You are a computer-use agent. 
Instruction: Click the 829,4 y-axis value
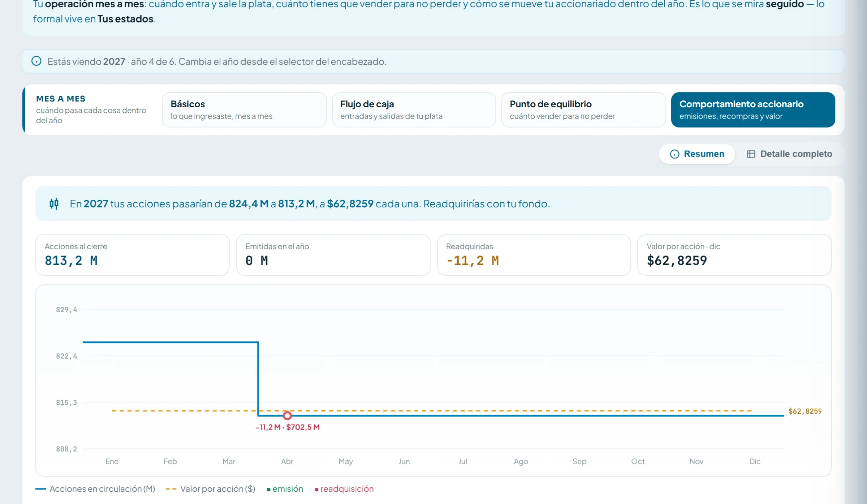pos(66,310)
